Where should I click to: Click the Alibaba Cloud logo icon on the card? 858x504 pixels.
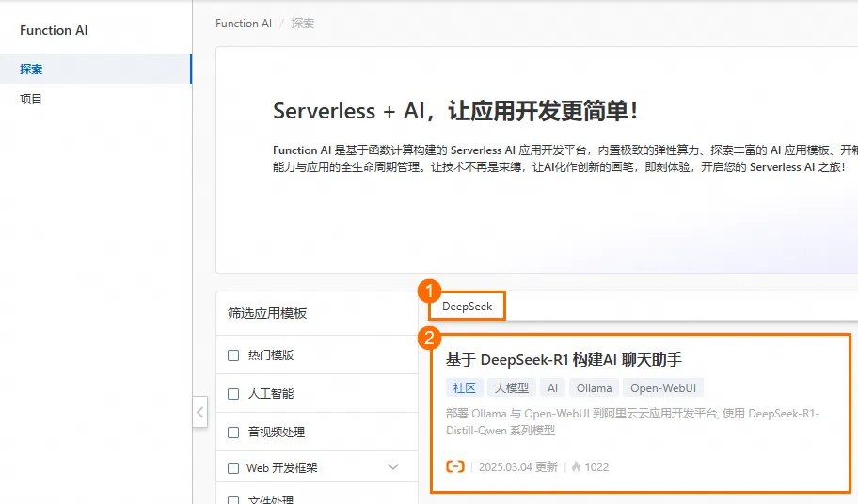455,466
